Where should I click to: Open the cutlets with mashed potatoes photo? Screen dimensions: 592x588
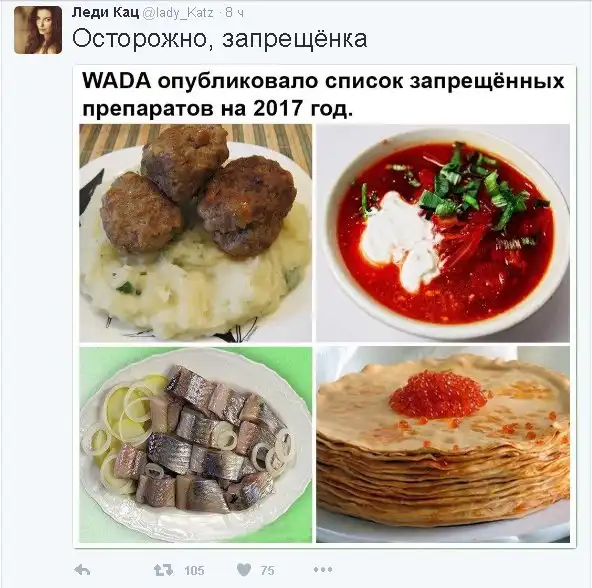point(196,233)
